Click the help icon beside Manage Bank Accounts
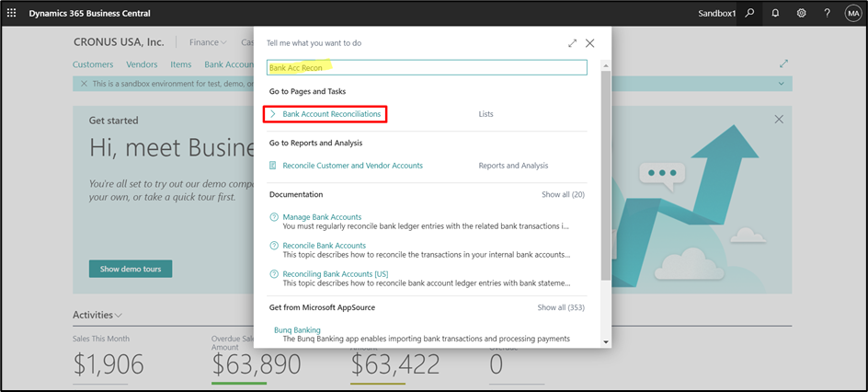This screenshot has width=868, height=392. point(273,217)
